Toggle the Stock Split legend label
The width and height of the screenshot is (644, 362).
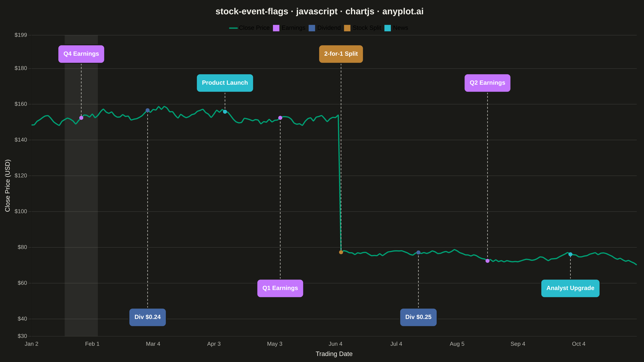[367, 28]
